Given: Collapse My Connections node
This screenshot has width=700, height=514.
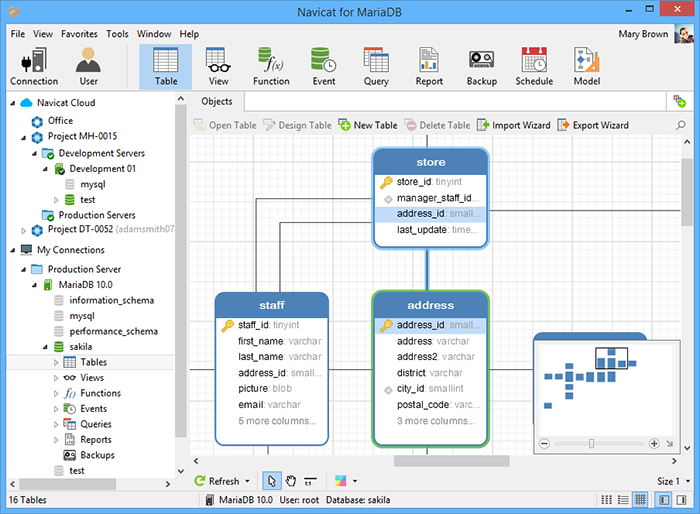Looking at the screenshot, I should [13, 250].
